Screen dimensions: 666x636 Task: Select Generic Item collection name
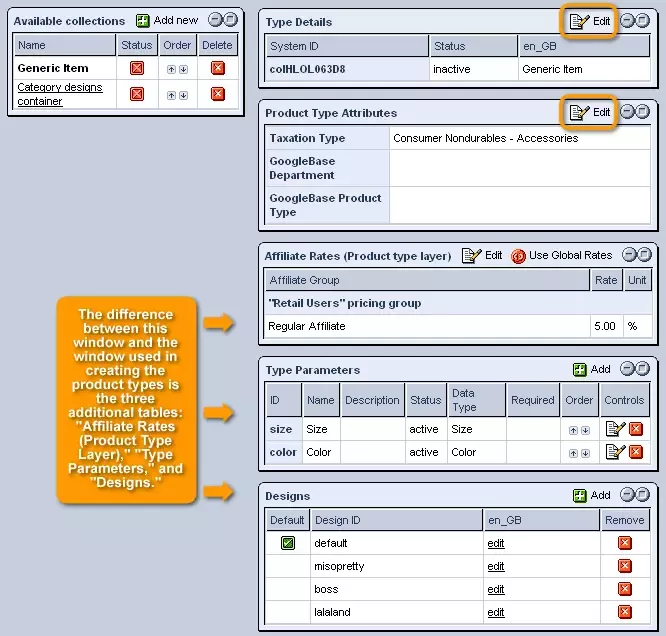coord(53,68)
